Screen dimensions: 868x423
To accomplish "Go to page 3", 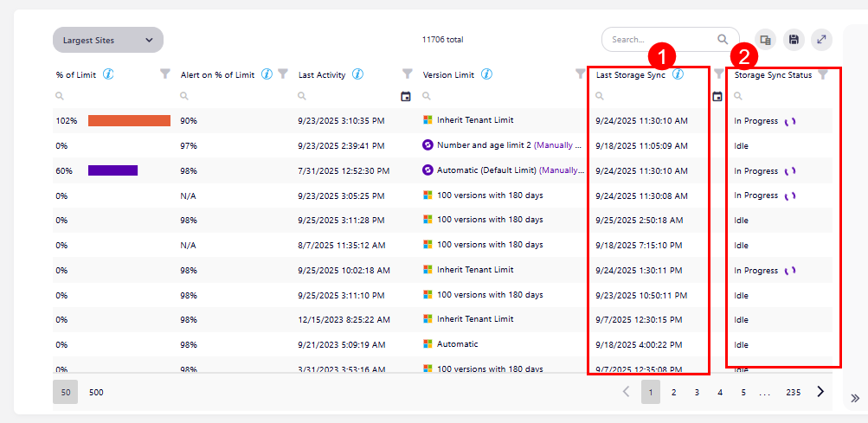I will click(697, 392).
